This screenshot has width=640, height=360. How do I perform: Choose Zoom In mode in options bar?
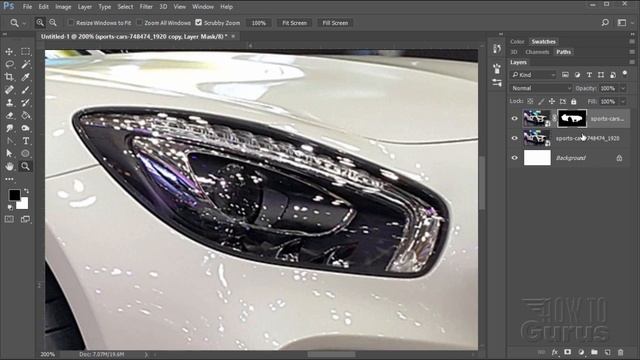coord(40,23)
